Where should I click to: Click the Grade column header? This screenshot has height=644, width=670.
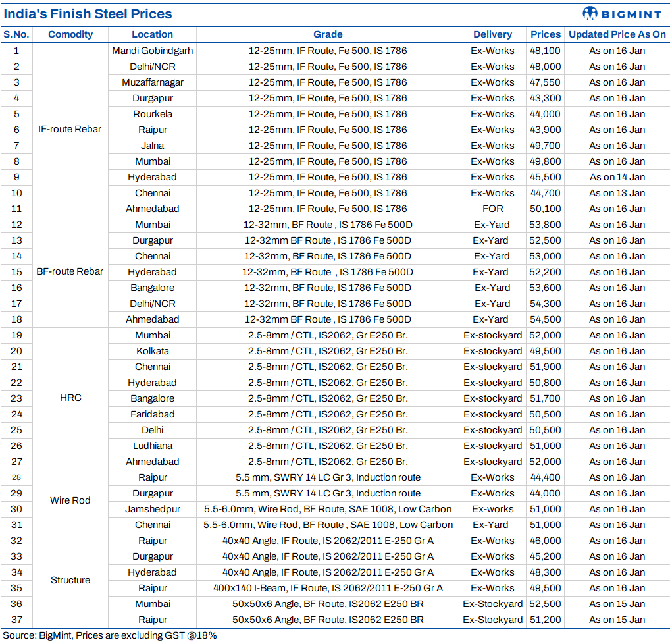328,34
